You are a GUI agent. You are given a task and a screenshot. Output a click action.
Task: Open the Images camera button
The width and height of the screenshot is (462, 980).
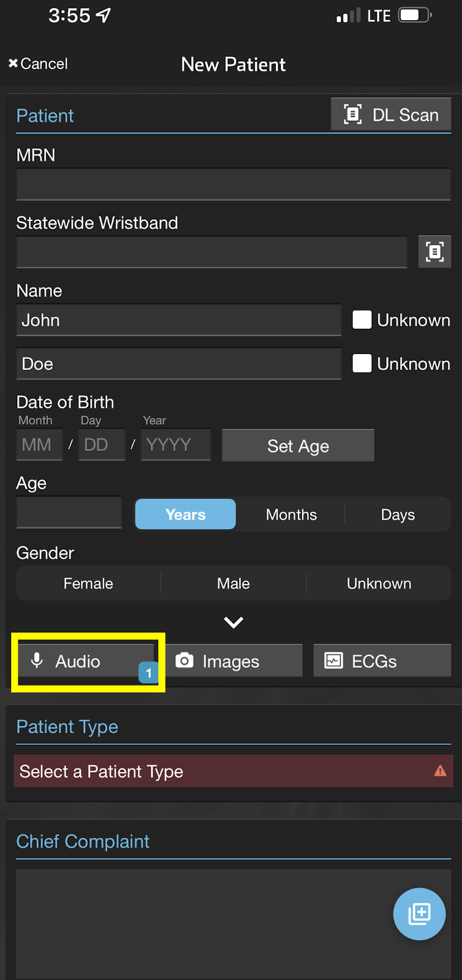[x=233, y=661]
